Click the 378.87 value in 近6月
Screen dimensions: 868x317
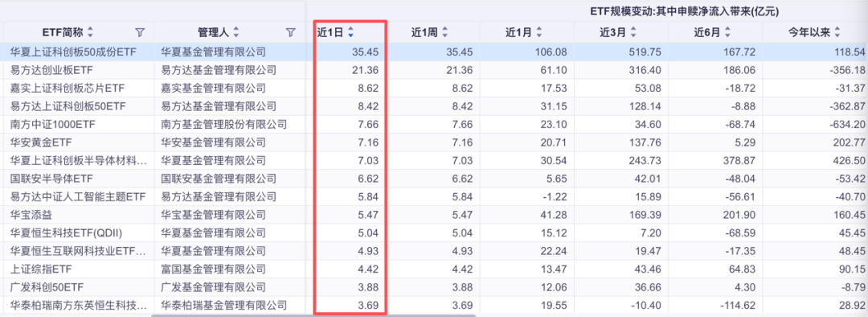[740, 161]
